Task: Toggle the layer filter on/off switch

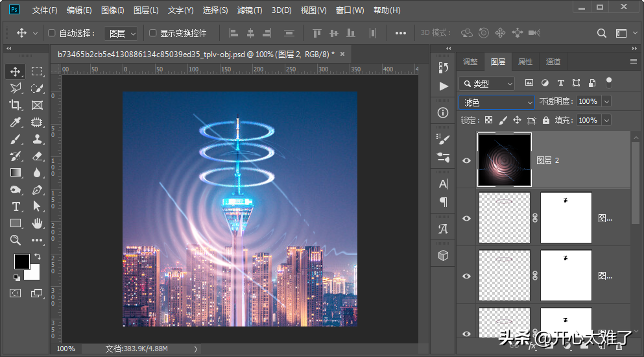Action: (x=609, y=82)
